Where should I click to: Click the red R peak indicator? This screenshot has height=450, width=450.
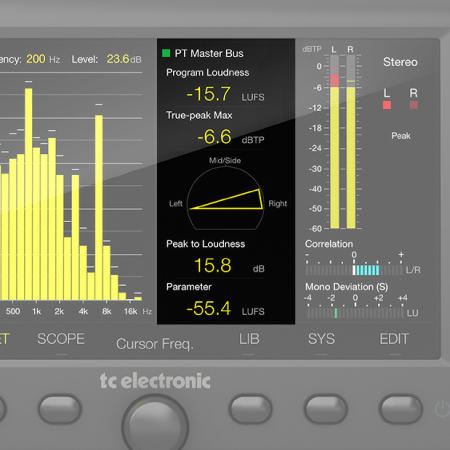click(413, 105)
